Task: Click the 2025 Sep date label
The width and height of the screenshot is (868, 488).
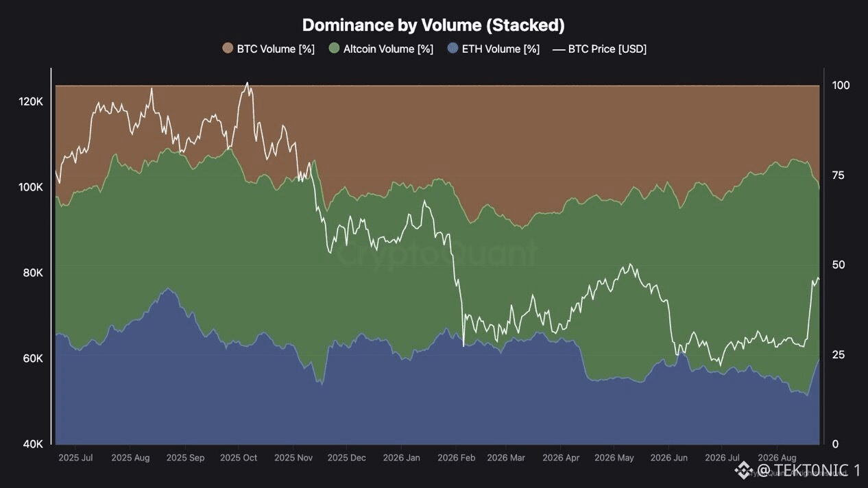Action: [185, 457]
